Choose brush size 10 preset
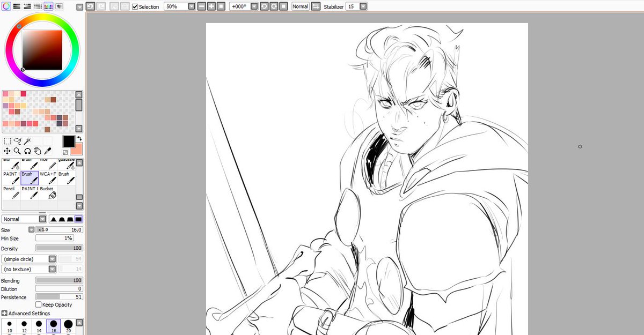Viewport: 644px width, 335px height. tap(10, 327)
